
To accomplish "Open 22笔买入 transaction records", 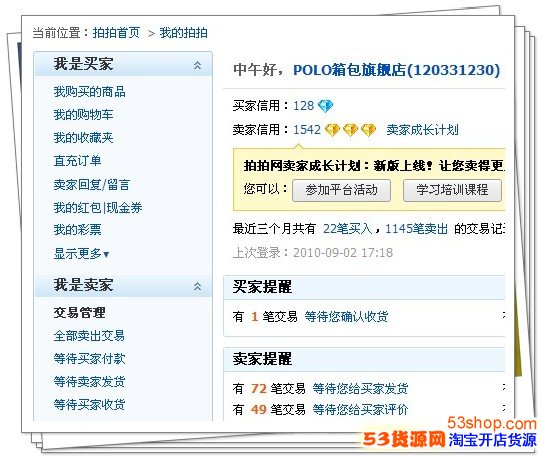I will click(x=348, y=229).
